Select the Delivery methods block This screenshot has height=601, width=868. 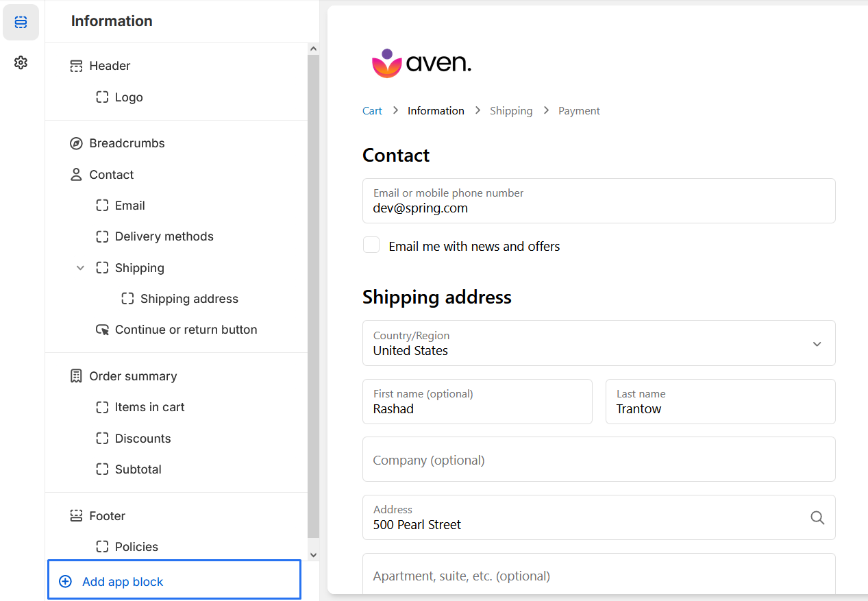pos(164,236)
